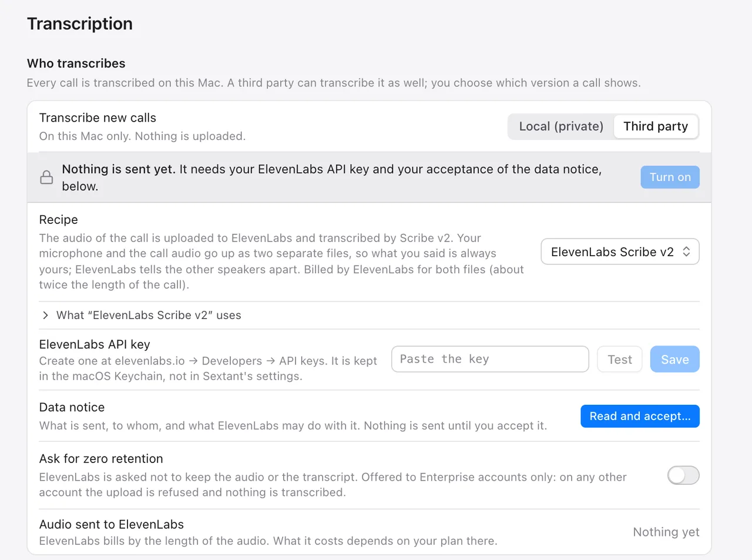Open the ElevenLabs Scribe v2 recipe dropdown

pos(620,252)
